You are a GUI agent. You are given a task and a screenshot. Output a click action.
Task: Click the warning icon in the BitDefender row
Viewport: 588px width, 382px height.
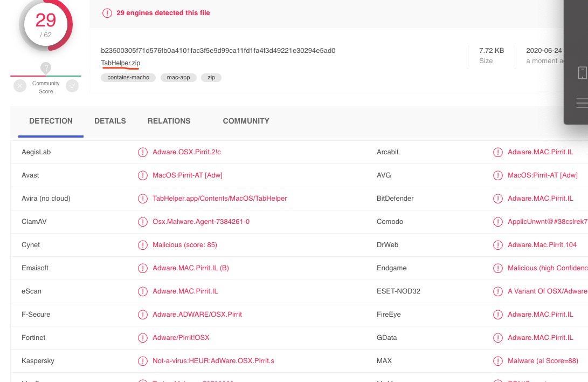(x=497, y=199)
